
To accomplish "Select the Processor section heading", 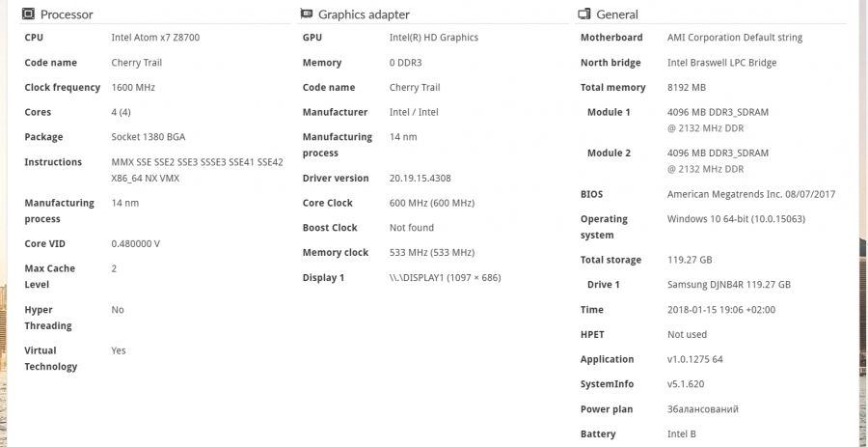I will pyautogui.click(x=67, y=14).
